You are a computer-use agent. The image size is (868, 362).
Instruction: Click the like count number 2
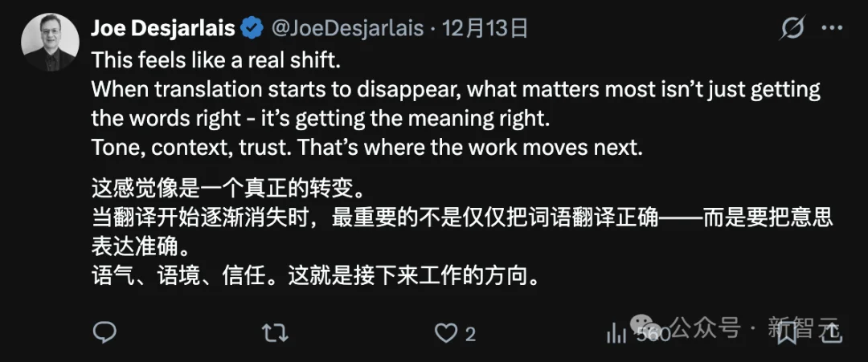coord(471,333)
